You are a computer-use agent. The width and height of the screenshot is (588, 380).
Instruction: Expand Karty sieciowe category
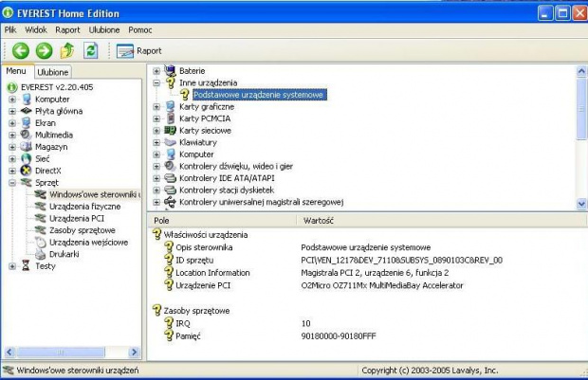[x=156, y=131]
